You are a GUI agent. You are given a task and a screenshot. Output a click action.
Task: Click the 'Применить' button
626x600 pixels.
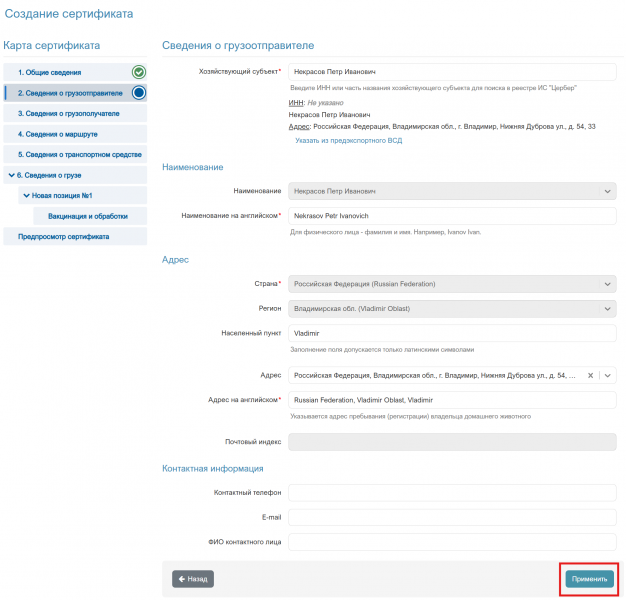pos(589,579)
